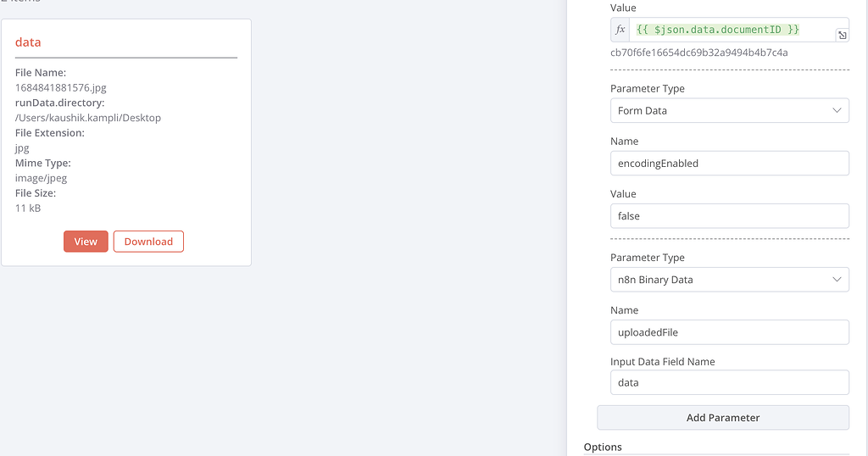
Task: Click the Options section heading
Action: coord(603,447)
